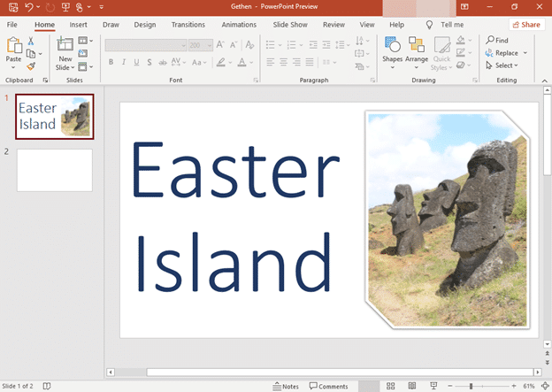Image resolution: width=552 pixels, height=392 pixels.
Task: Select the blank slide 2 thumbnail
Action: [x=54, y=170]
